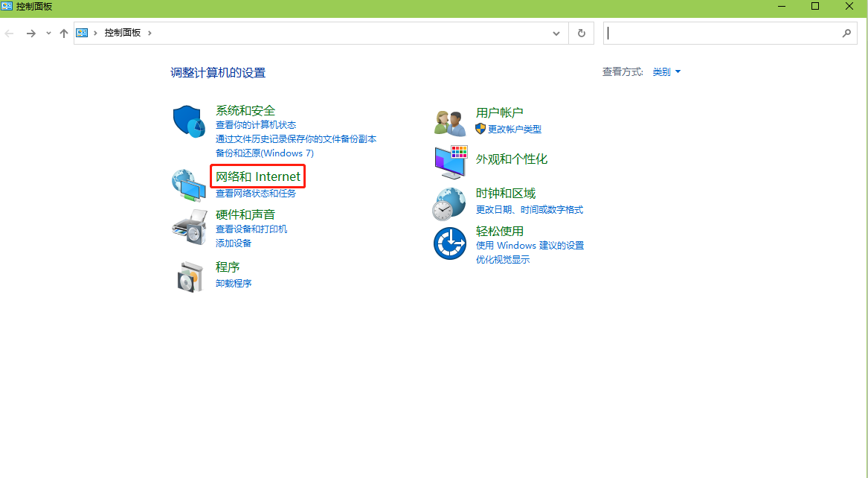Viewport: 868px width, 478px height.
Task: Click the Clock and Region globe icon
Action: tap(450, 203)
